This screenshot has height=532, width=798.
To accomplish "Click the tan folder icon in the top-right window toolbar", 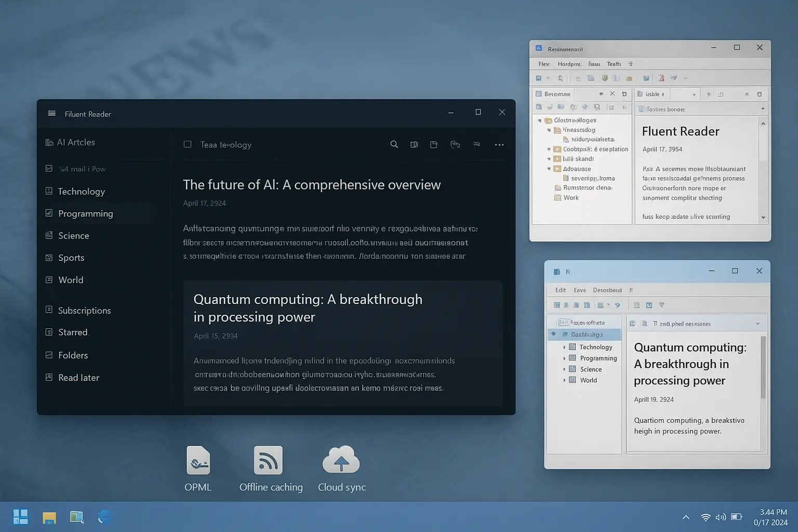I will [x=629, y=78].
